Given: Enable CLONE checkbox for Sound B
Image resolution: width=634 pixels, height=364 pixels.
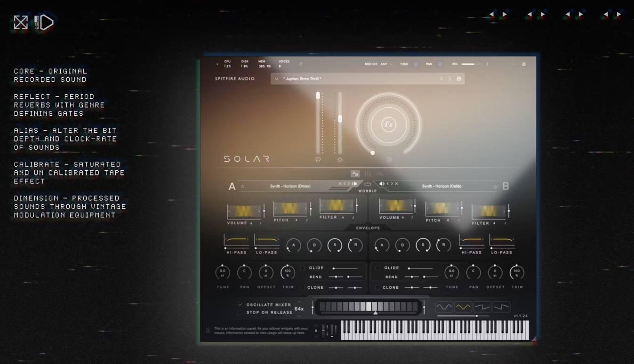Looking at the screenshot, I should [378, 287].
